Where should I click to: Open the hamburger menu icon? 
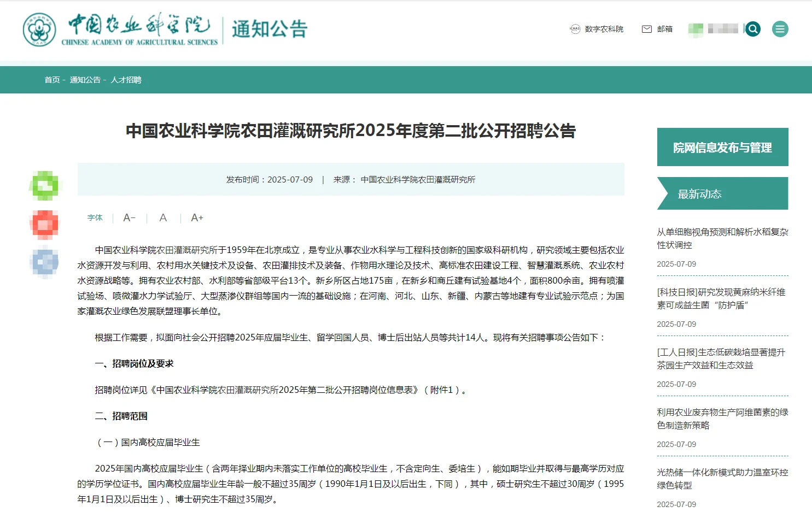point(780,29)
